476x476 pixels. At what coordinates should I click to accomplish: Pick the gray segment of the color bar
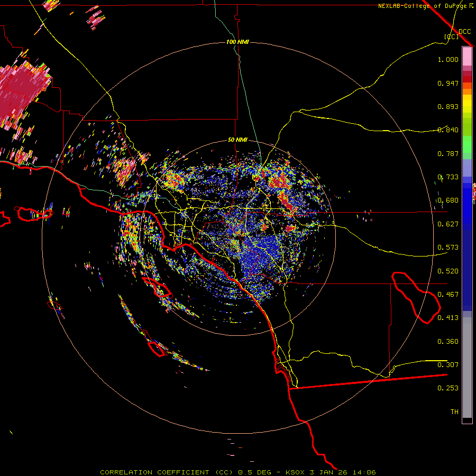point(467,368)
